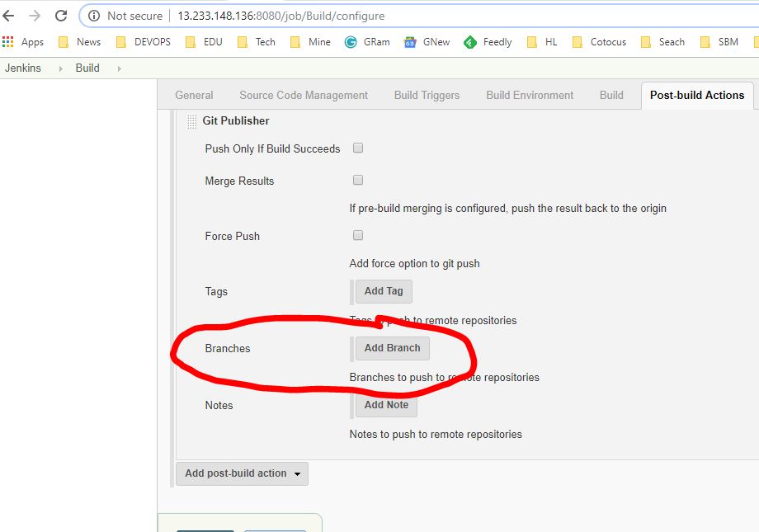
Task: Click the Add Tag button
Action: 384,291
